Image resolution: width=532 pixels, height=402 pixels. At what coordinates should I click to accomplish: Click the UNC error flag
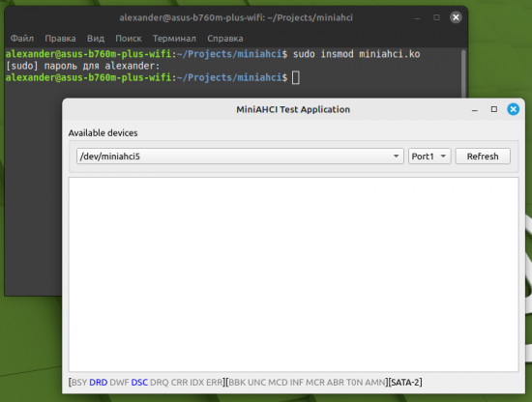pos(257,383)
